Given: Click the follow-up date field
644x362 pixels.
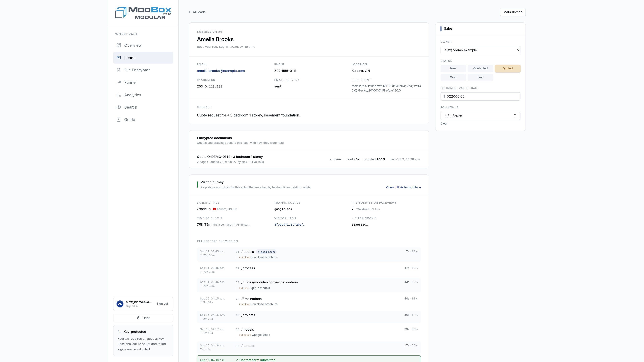Looking at the screenshot, I should coord(480,116).
